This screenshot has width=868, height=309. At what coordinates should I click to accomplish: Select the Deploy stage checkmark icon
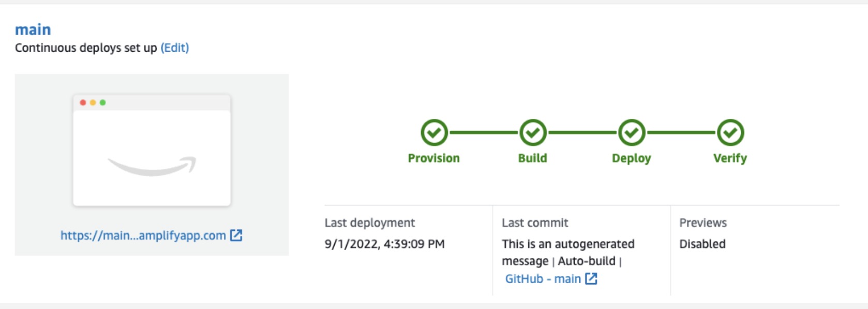tap(632, 133)
